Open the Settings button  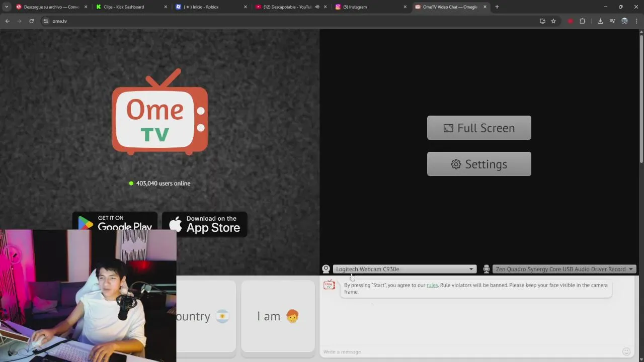tap(479, 164)
